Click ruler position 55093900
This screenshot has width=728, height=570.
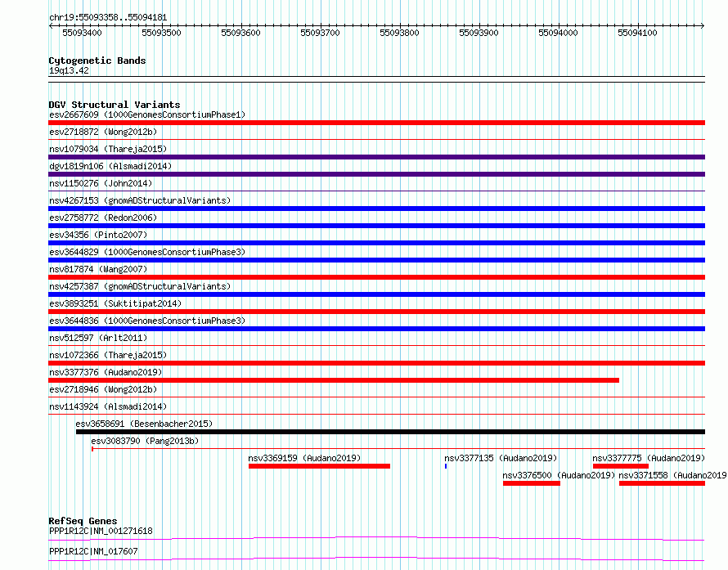479,33
